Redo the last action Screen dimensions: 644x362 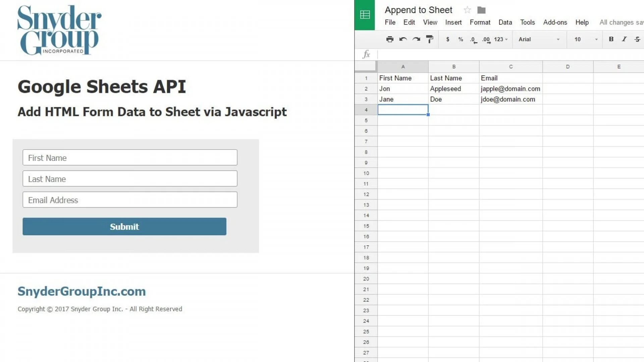pos(416,39)
